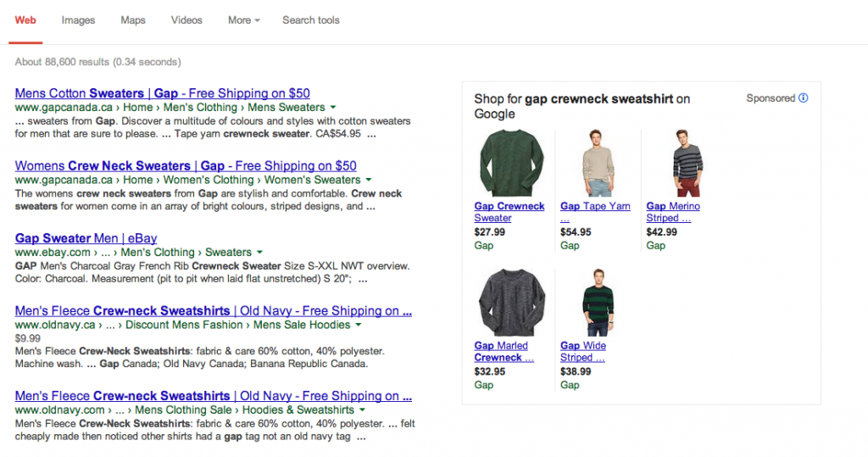Click the About 88,600 results text
Image resolution: width=868 pixels, height=457 pixels.
pyautogui.click(x=98, y=62)
